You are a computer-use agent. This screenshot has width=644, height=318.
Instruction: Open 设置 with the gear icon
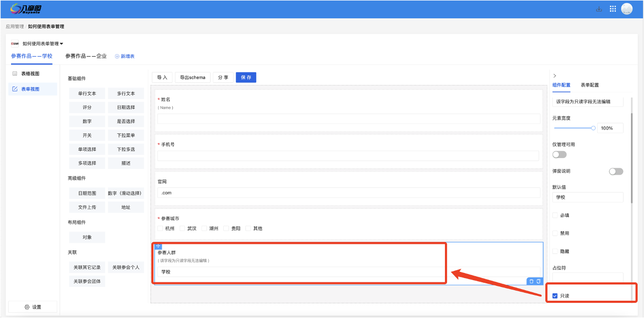coord(33,307)
